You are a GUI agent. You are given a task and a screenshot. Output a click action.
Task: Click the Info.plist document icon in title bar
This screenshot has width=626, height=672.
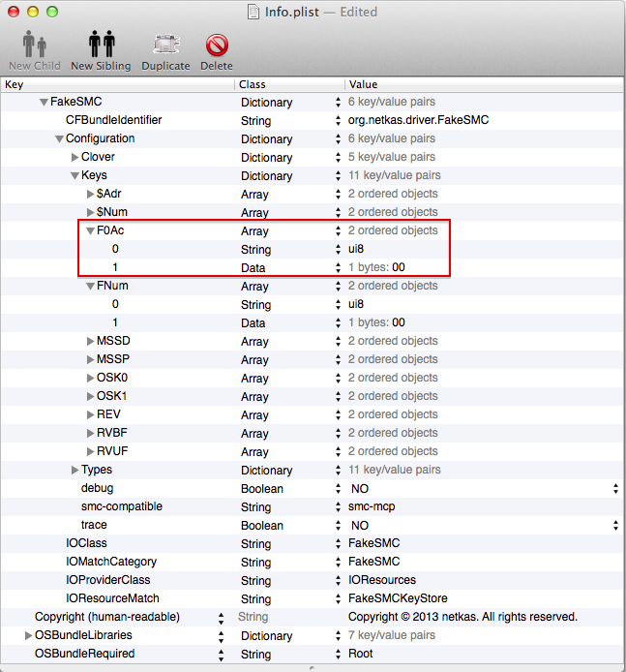(x=256, y=12)
